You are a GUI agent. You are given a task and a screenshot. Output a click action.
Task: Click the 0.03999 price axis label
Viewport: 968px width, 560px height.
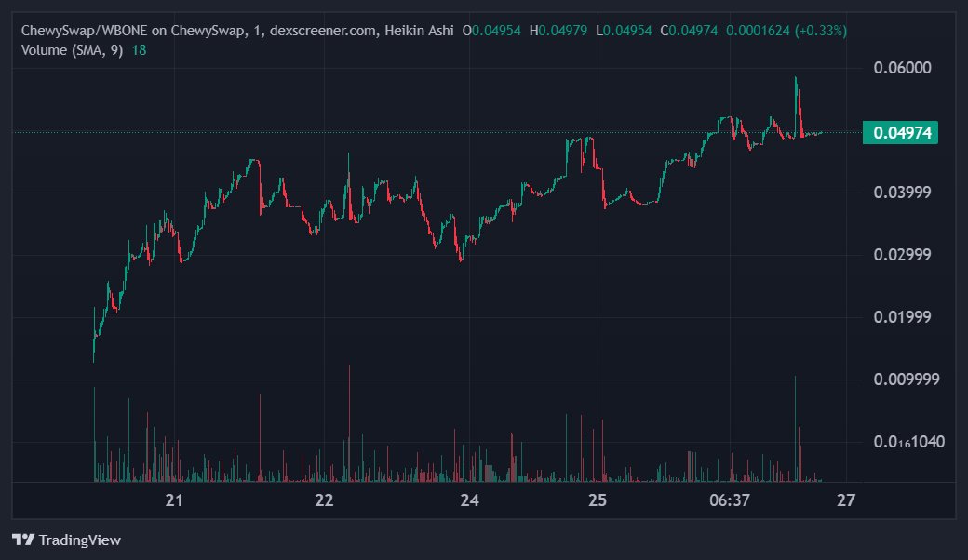pos(902,193)
